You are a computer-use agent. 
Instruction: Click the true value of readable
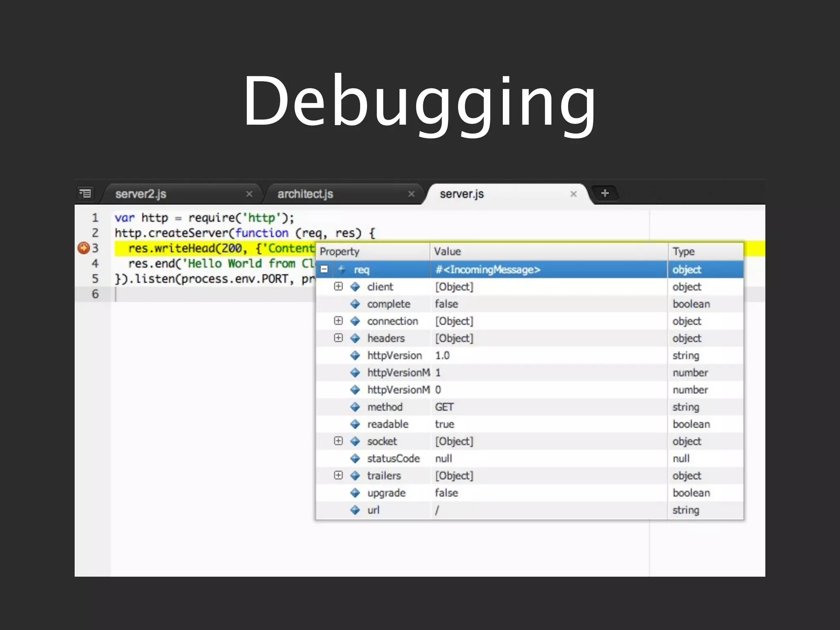445,424
